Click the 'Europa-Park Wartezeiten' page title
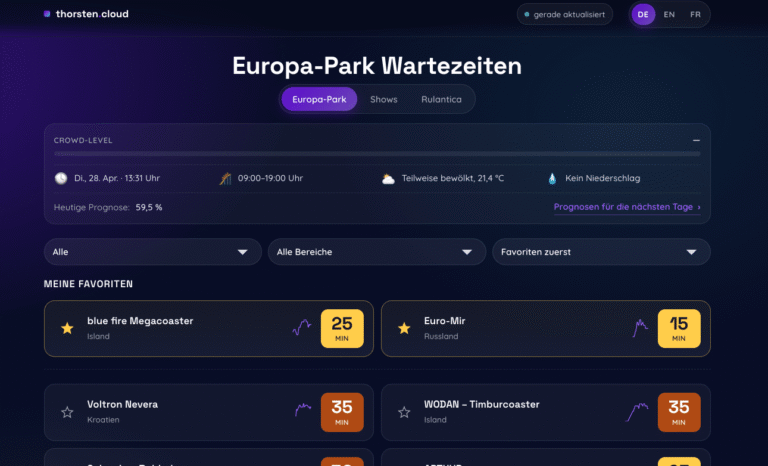Screen dimensions: 768x466 tap(377, 66)
